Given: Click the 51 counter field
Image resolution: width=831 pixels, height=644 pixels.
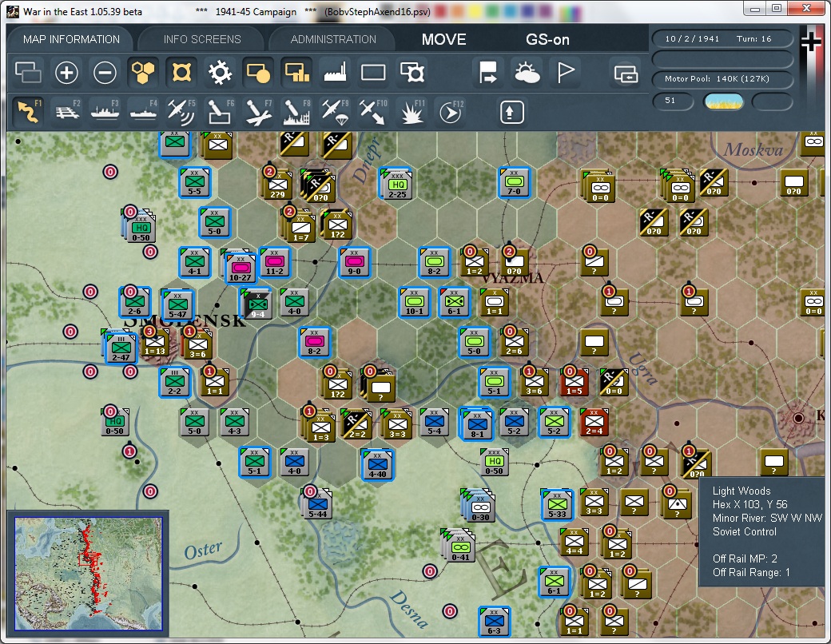Looking at the screenshot, I should tap(672, 101).
